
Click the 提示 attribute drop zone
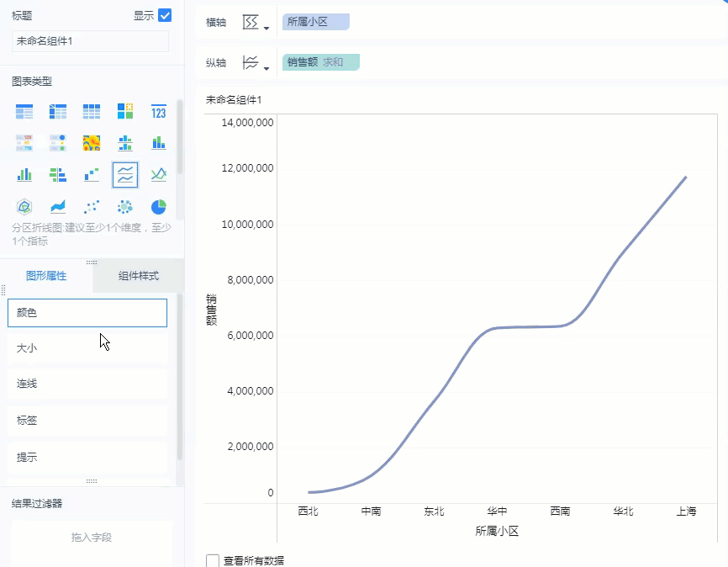87,458
